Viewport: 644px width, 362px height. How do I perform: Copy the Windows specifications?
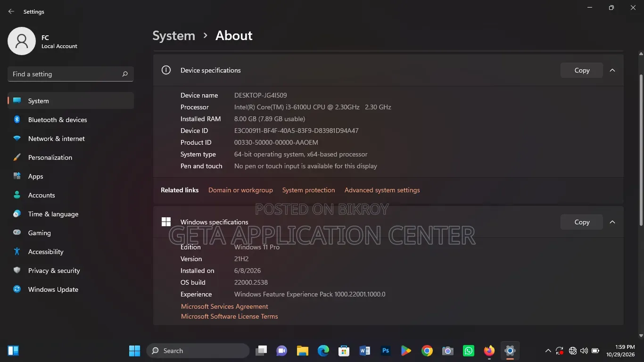[x=582, y=222]
